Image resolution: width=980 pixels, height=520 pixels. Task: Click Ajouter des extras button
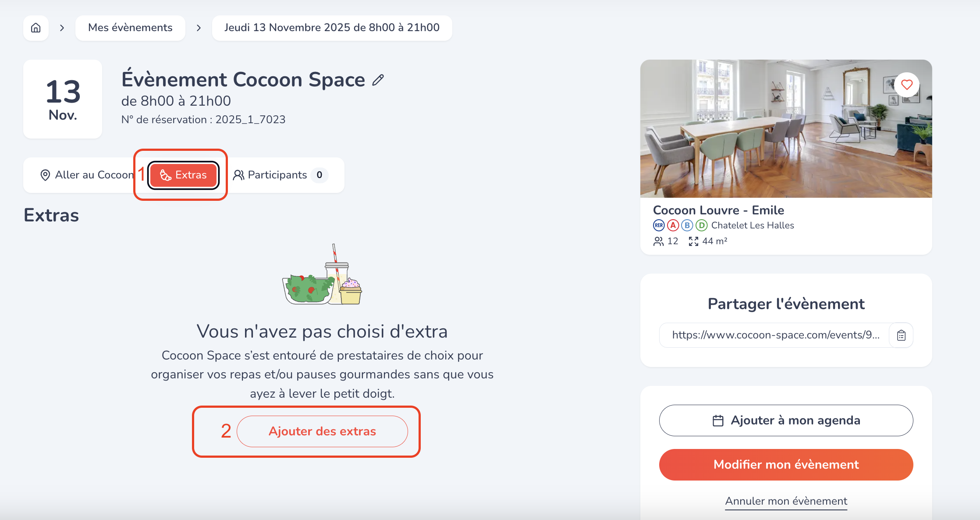point(322,431)
